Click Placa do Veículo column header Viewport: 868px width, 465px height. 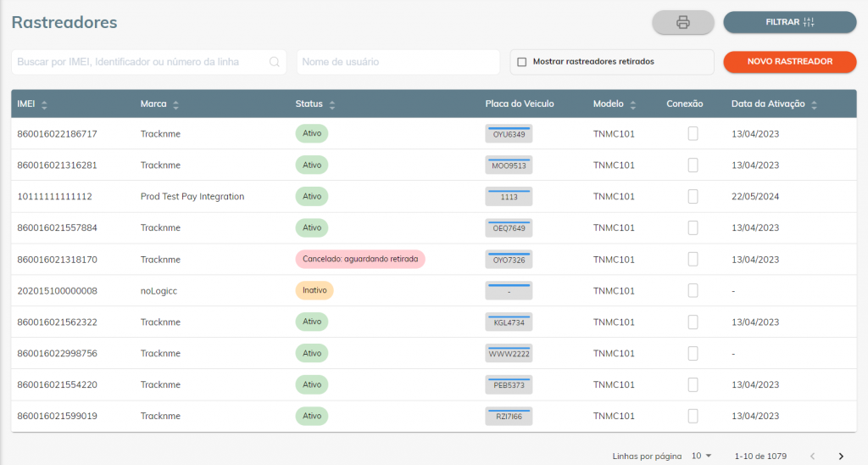point(520,104)
